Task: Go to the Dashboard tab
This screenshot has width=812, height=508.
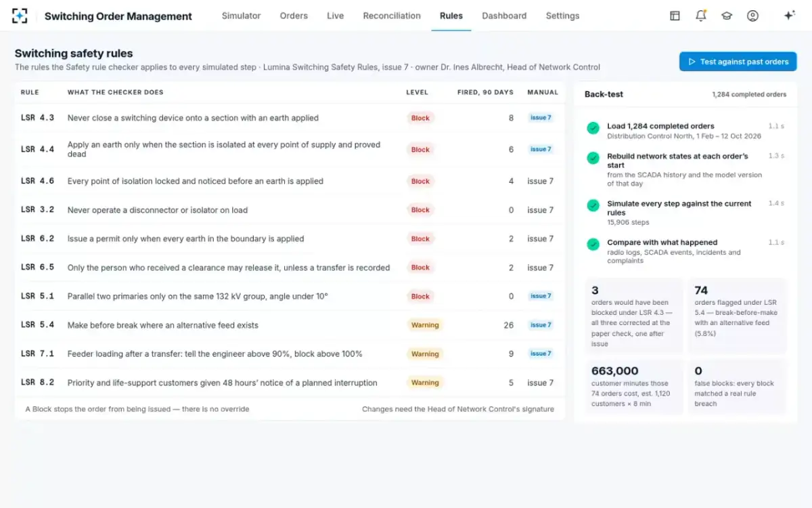Action: 504,16
